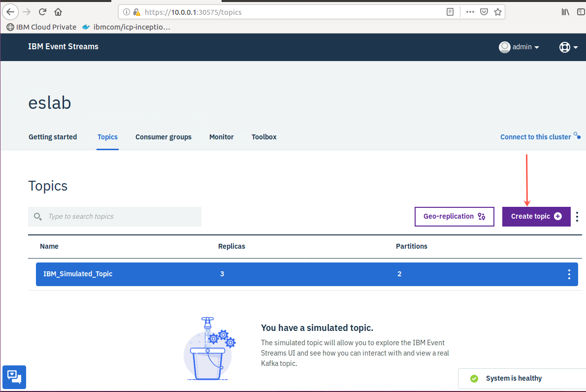
Task: Click the simulated topic bucket illustration
Action: pos(209,349)
